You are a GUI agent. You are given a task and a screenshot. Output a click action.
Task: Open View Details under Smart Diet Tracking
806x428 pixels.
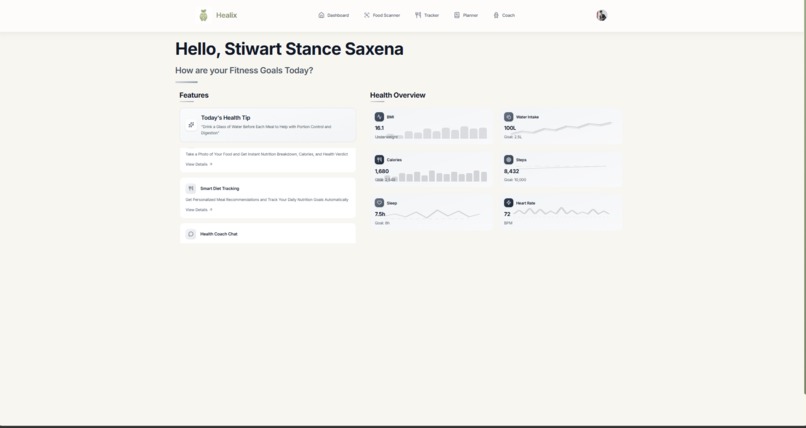click(x=199, y=210)
